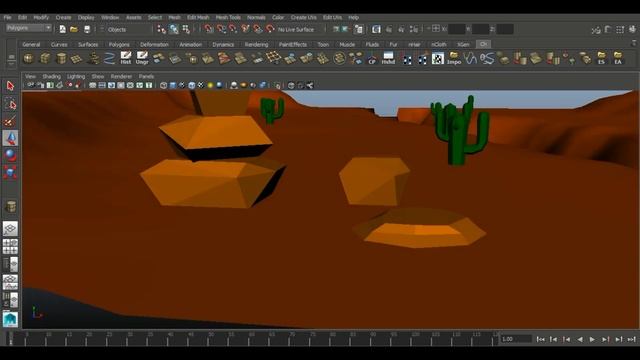
Task: Open the Edit Mesh menu
Action: (198, 18)
